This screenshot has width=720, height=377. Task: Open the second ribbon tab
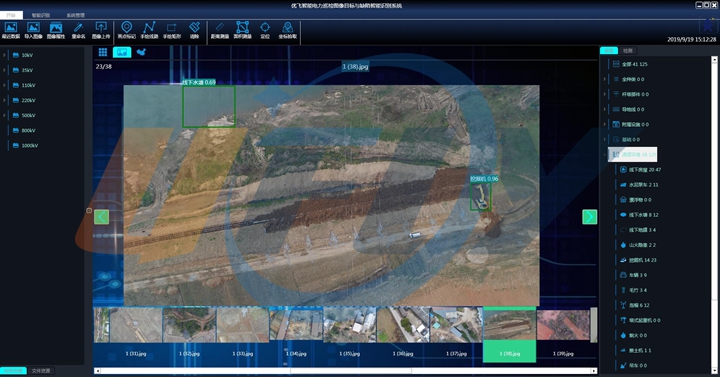[41, 15]
